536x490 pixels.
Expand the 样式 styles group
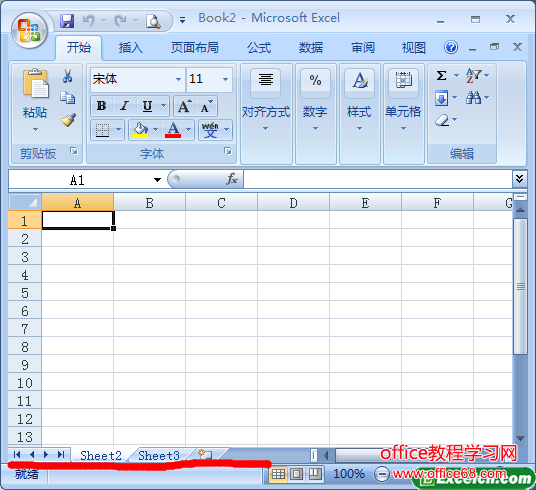pyautogui.click(x=359, y=114)
